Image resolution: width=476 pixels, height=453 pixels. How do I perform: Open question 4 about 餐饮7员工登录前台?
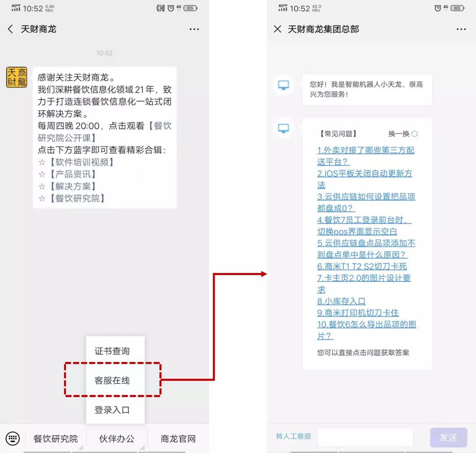[x=364, y=226]
